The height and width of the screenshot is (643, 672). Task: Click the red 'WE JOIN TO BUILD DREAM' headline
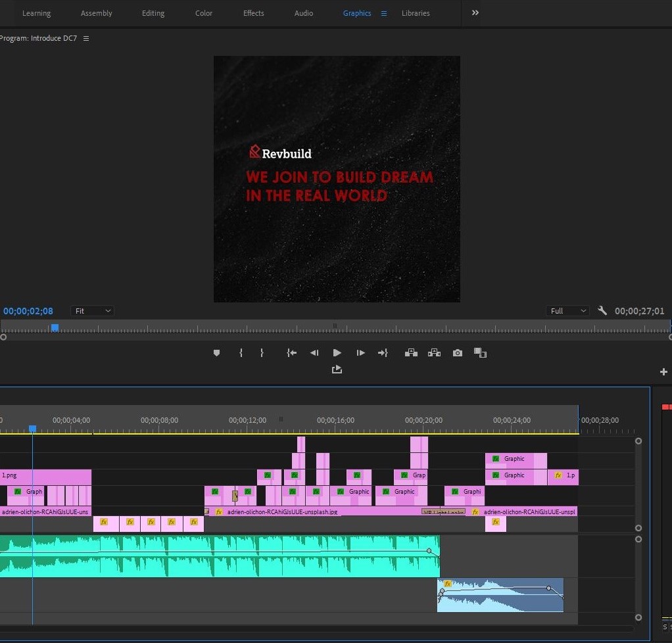(339, 177)
